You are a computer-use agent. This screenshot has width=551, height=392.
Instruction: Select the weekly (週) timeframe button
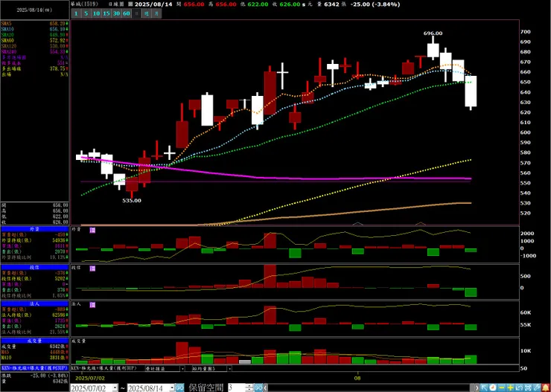pos(147,13)
